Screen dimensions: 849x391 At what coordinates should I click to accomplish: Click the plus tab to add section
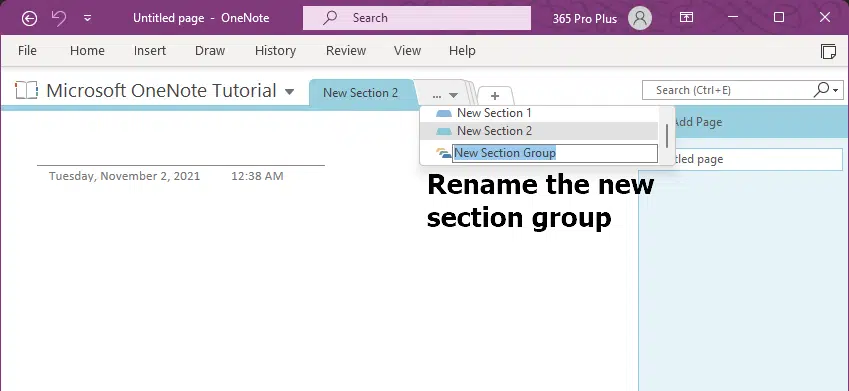pos(494,96)
